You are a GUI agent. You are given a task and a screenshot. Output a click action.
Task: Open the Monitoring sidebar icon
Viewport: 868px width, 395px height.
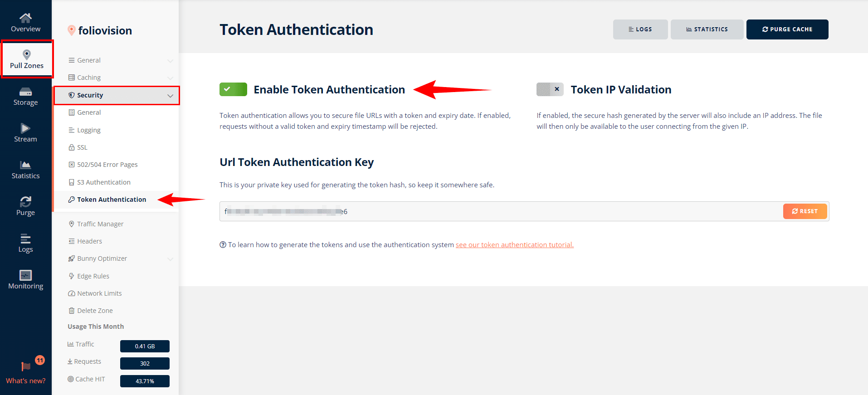click(x=25, y=275)
